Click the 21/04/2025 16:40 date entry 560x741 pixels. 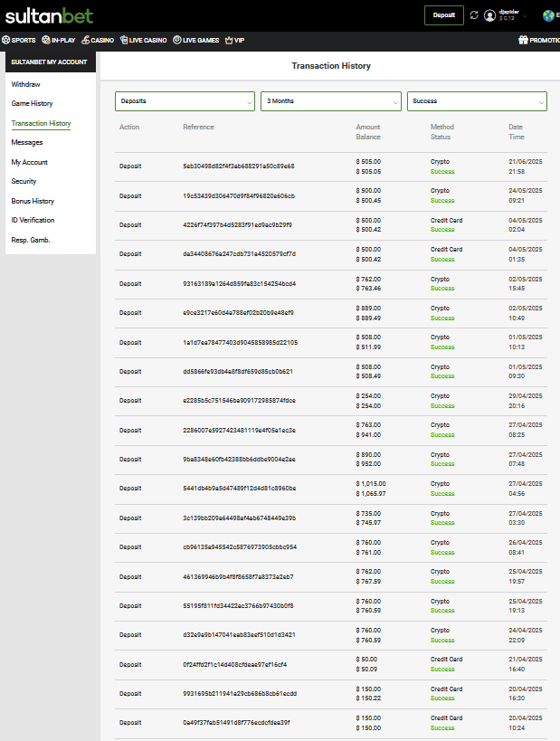click(x=525, y=664)
